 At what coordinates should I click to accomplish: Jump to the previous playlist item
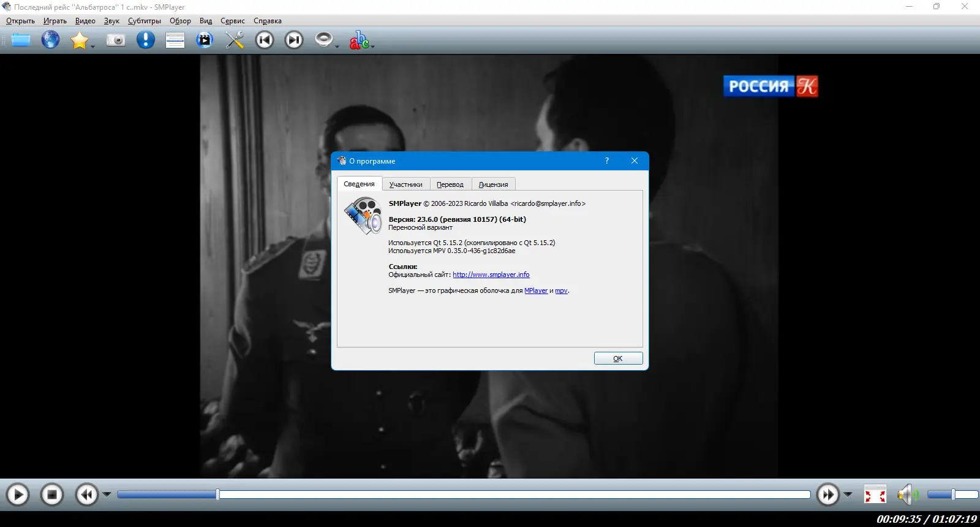tap(265, 40)
